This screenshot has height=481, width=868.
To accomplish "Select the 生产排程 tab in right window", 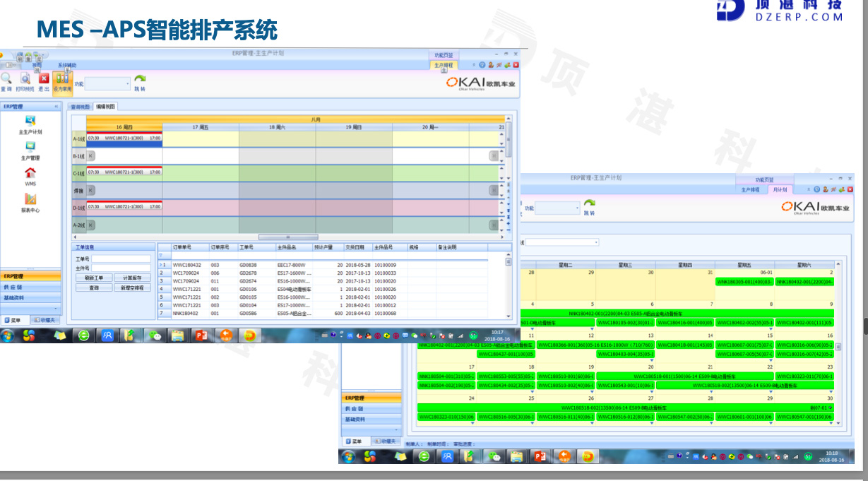I will 751,189.
